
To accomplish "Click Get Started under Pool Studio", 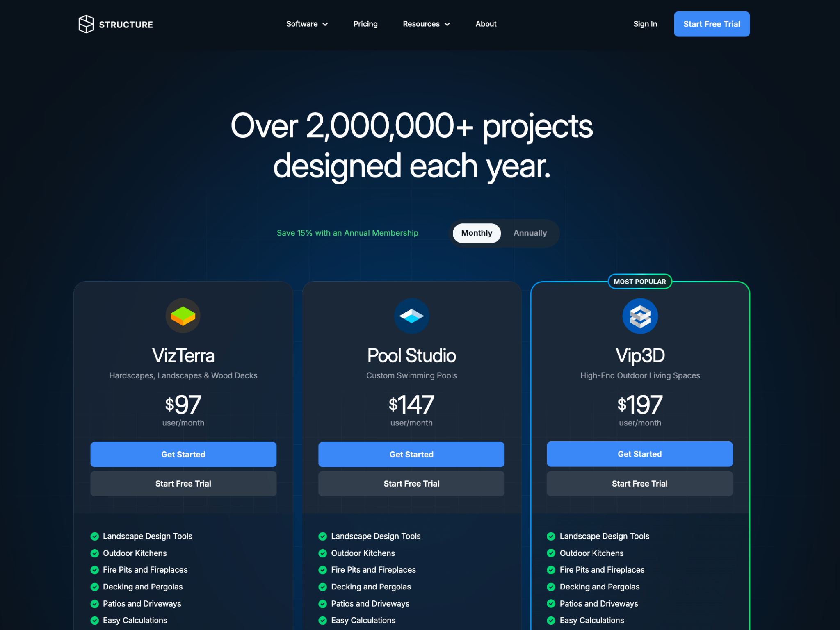I will 411,454.
